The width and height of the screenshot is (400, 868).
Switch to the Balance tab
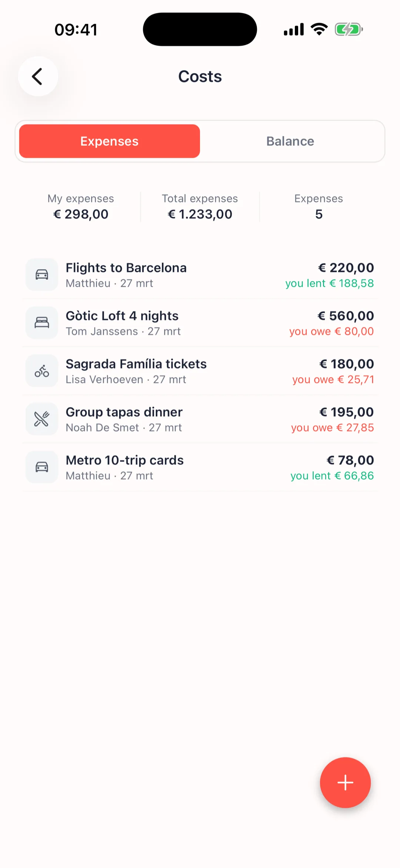tap(290, 141)
